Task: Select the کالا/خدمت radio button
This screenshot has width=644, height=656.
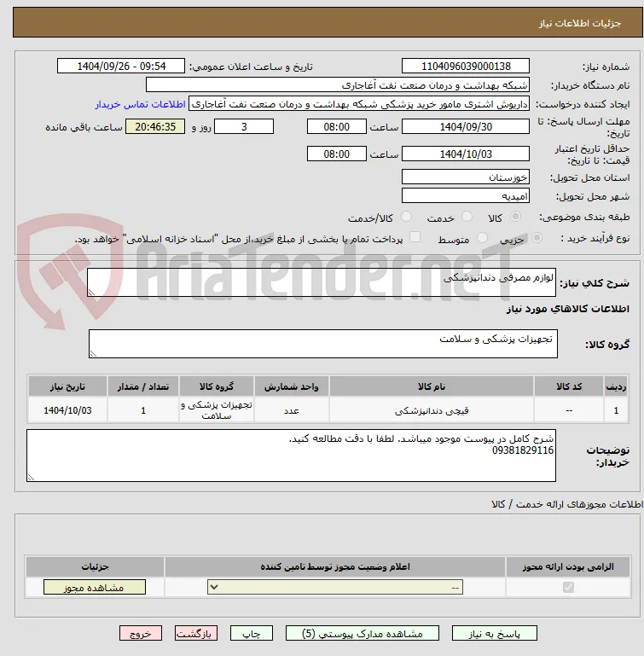Action: (406, 217)
